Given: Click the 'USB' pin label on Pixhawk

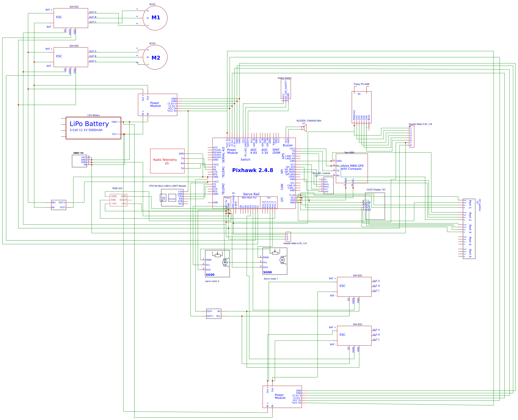Looking at the screenshot, I should 215,203.
